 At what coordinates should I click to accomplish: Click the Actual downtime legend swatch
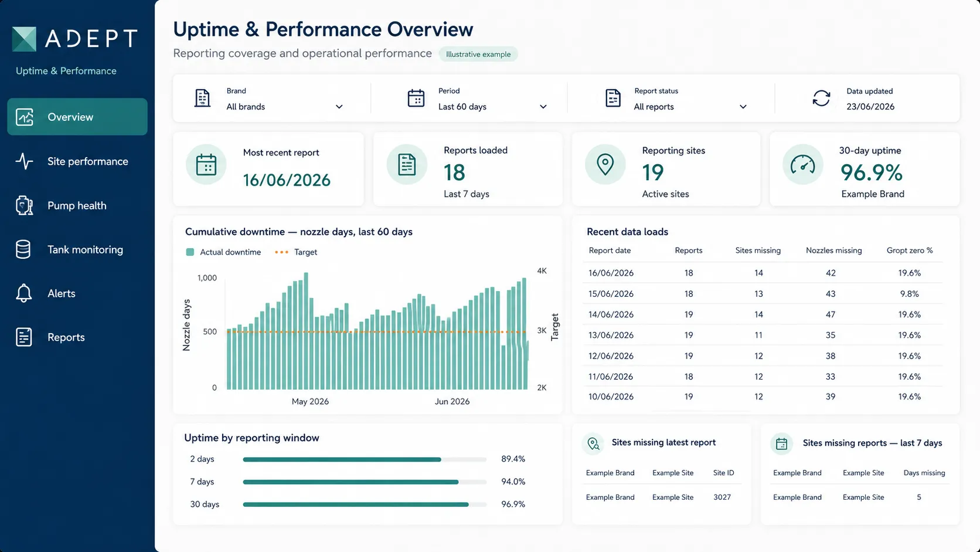pyautogui.click(x=190, y=252)
